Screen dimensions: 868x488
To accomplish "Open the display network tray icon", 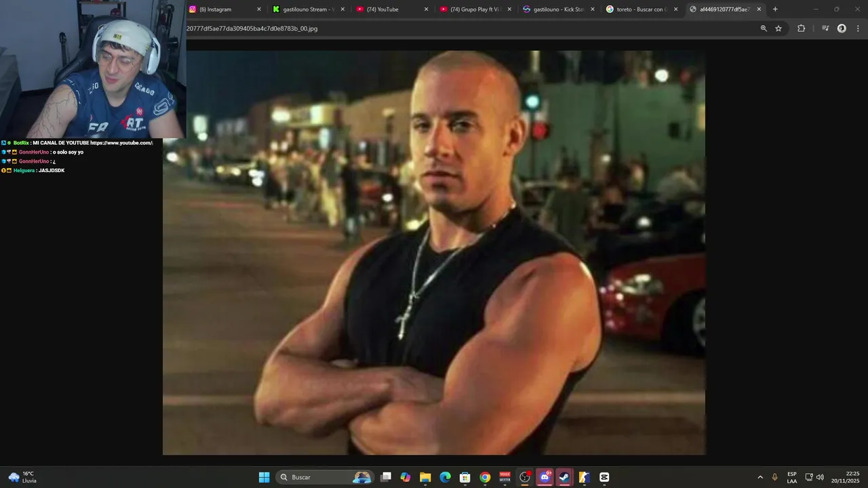I will coord(809,477).
